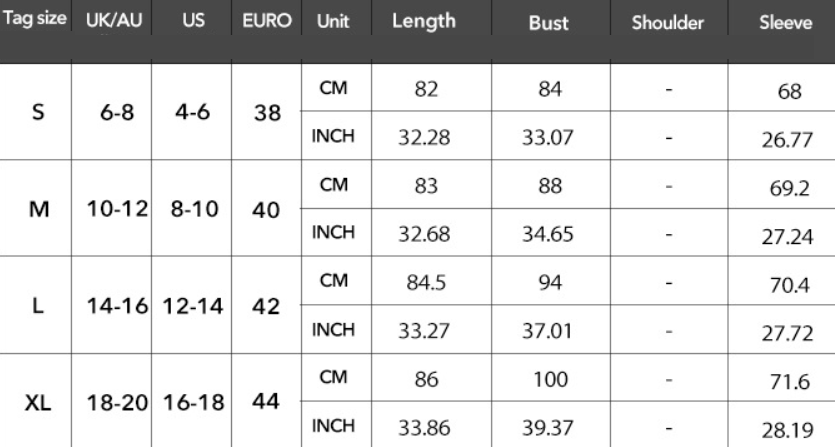Click the Bust column header
This screenshot has width=835, height=447.
[548, 24]
